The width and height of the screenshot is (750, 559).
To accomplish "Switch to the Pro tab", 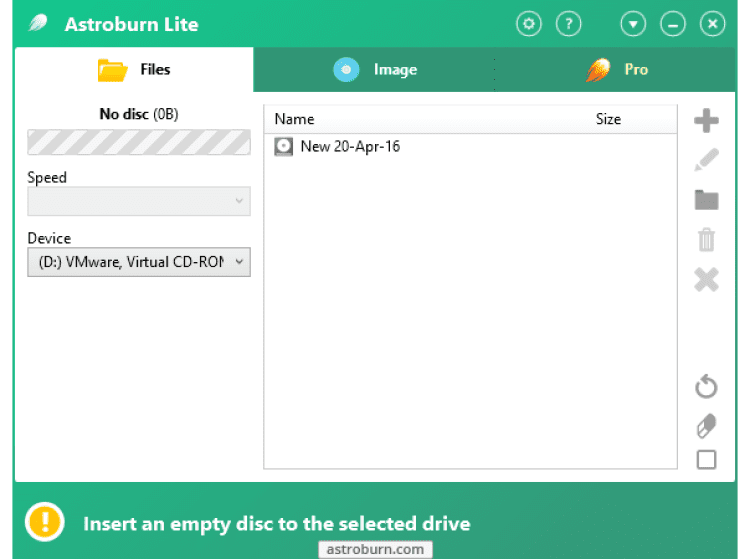I will coord(615,69).
